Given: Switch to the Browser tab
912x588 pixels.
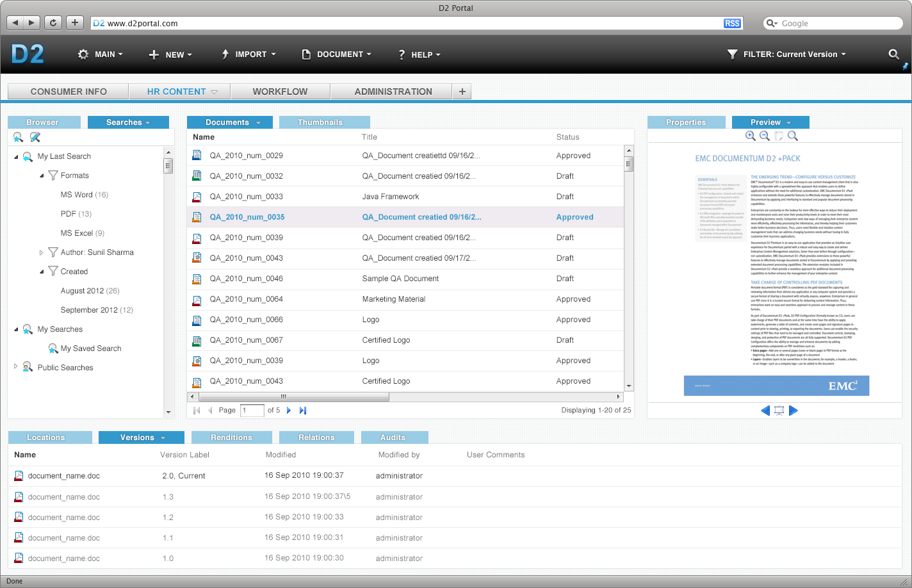Looking at the screenshot, I should (44, 122).
